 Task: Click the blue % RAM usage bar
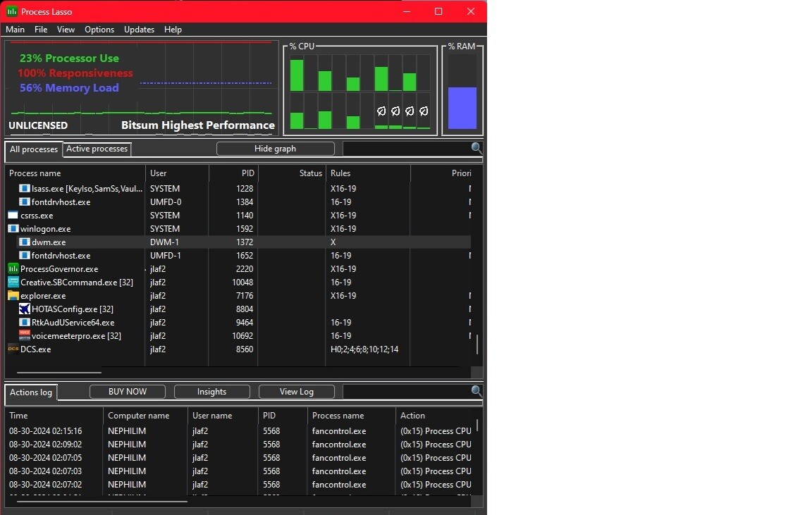462,108
